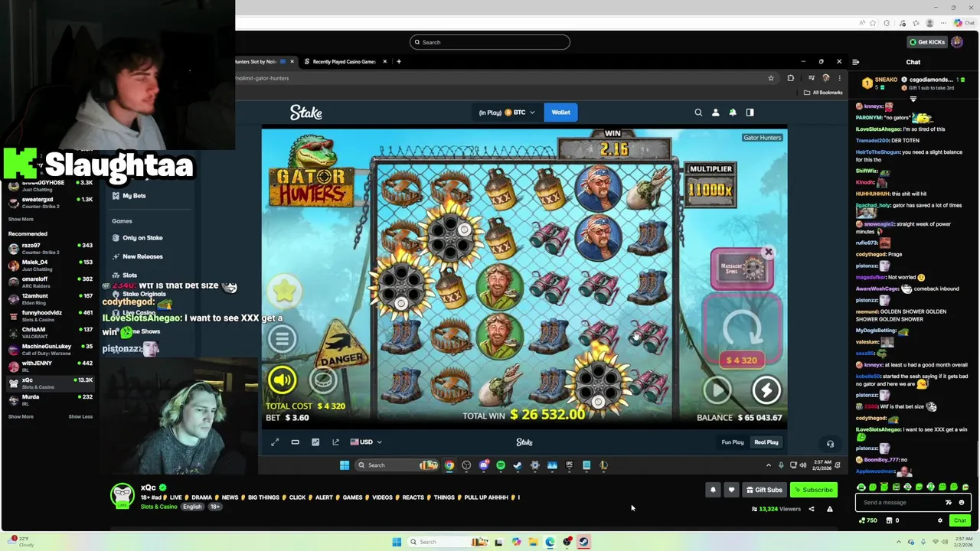Toggle theatre mode below the game
The width and height of the screenshot is (980, 551).
pyautogui.click(x=295, y=442)
